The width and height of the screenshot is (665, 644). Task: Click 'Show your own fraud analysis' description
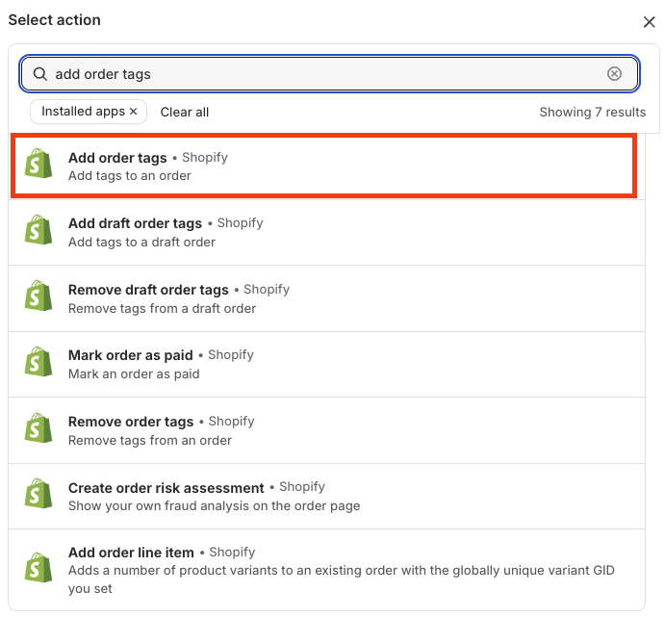[214, 505]
